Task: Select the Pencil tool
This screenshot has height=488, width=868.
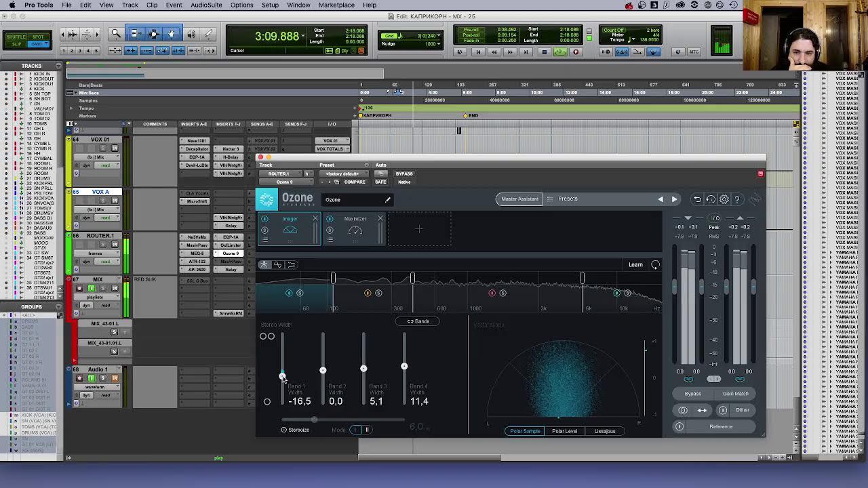Action: coord(209,33)
